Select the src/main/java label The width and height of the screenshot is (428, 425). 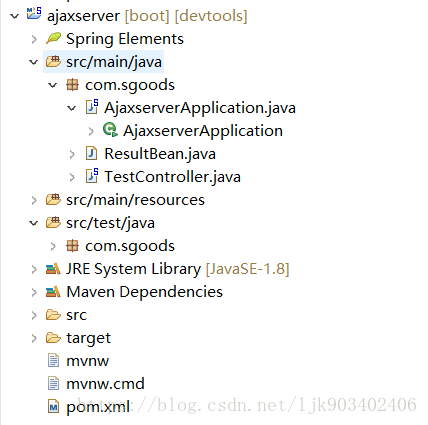tap(114, 62)
